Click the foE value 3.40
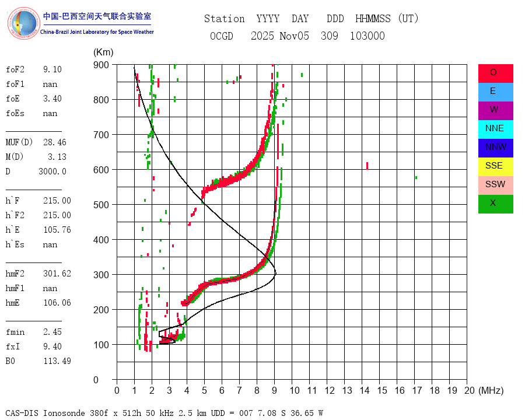525x420 pixels. coord(52,99)
